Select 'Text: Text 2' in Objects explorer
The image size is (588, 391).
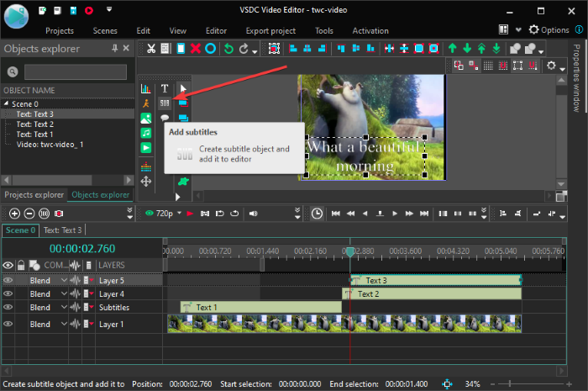pyautogui.click(x=34, y=124)
